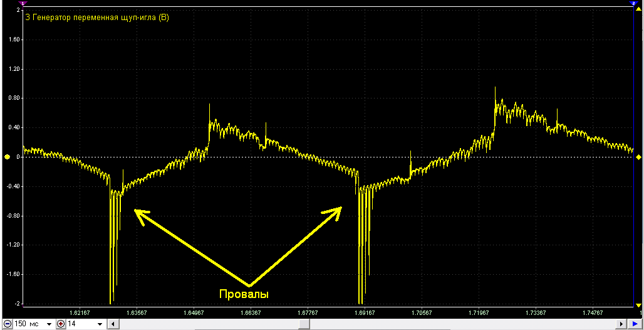
Task: Click the yellow up triangle at top right
Action: tap(638, 3)
